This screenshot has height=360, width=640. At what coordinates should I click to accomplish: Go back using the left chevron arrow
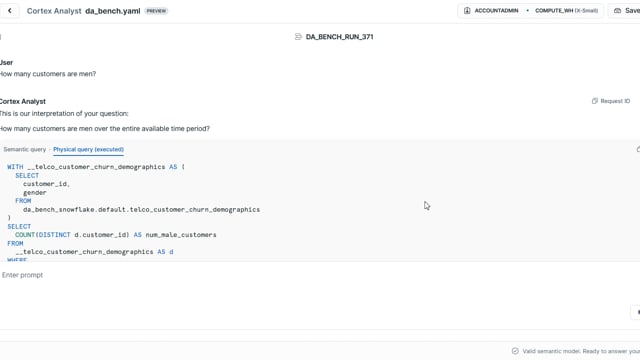tap(10, 11)
